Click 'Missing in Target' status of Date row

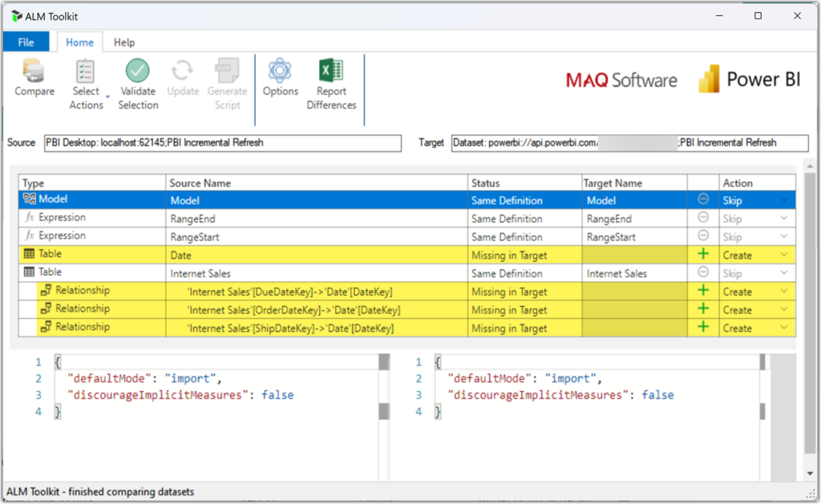[509, 256]
